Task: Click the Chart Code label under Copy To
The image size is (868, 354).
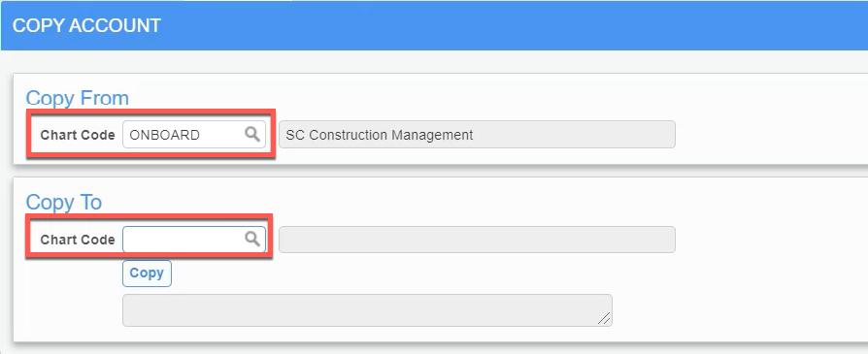Action: point(78,241)
